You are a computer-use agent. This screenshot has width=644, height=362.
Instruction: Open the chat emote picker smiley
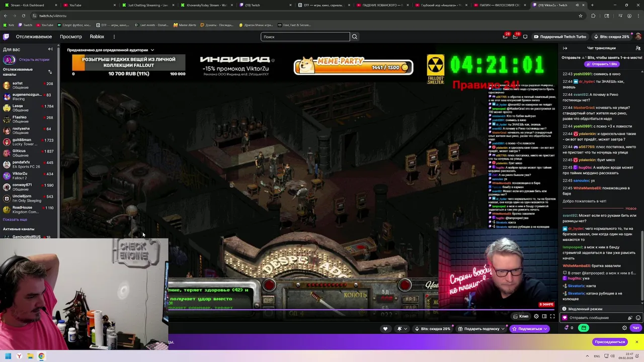[638, 318]
